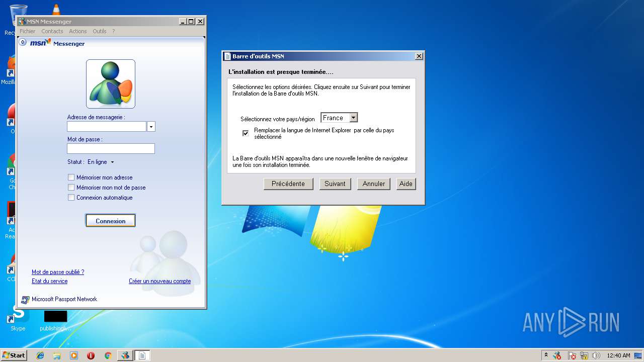Open publishingli... desktop file
The width and height of the screenshot is (644, 362).
tap(55, 321)
